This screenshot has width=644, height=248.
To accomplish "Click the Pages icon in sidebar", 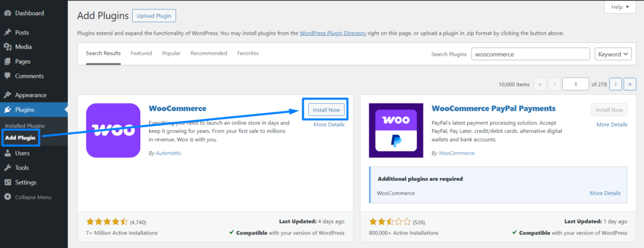I will click(8, 62).
